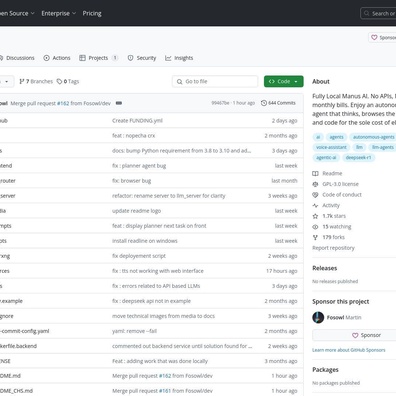View the 0 Tags link
Viewport: 396px width, 396px height.
pos(68,81)
